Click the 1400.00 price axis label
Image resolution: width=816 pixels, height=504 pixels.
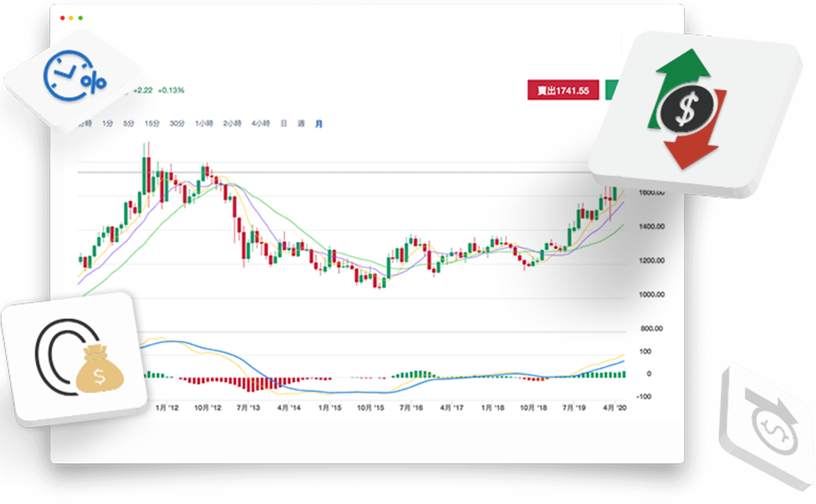point(652,227)
